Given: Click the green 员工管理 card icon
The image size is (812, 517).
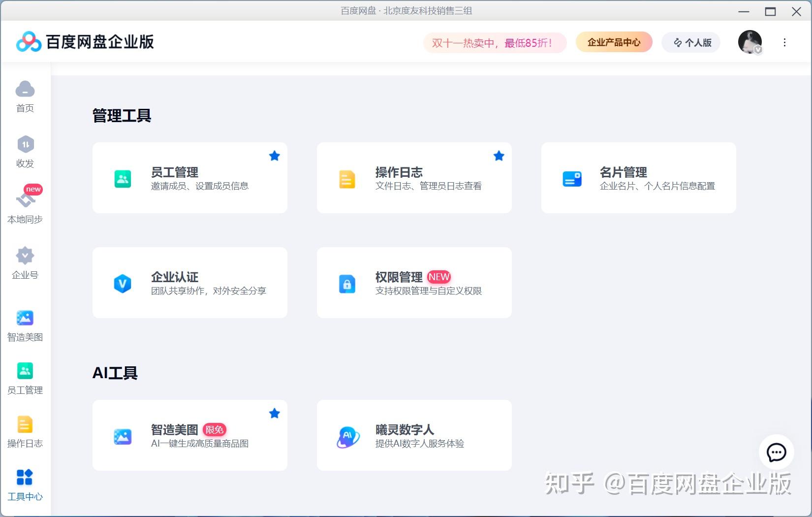Looking at the screenshot, I should coord(123,179).
